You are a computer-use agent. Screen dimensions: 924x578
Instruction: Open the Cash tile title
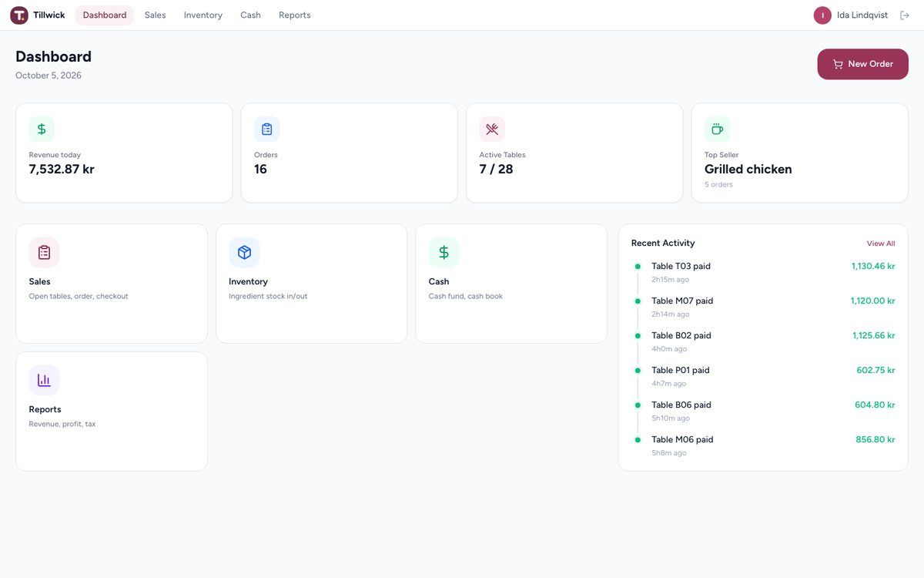[439, 282]
